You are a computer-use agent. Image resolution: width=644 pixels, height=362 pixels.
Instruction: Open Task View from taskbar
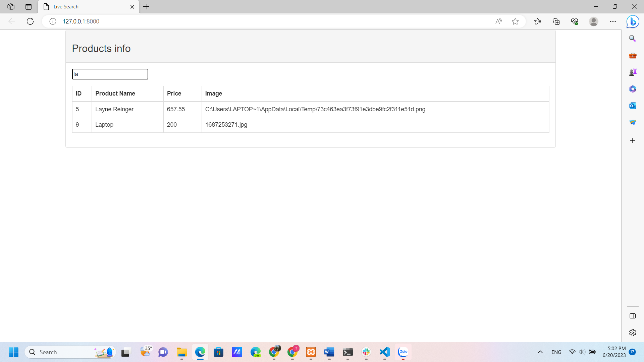point(125,352)
